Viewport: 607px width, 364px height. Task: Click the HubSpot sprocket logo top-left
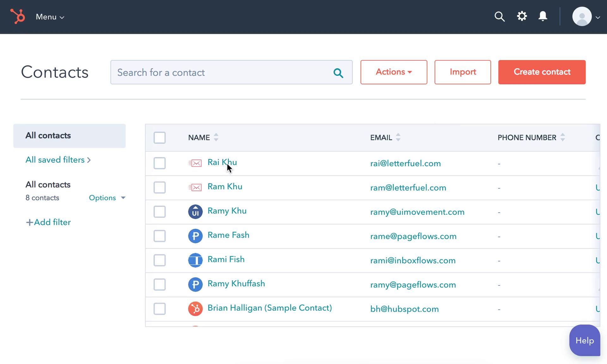18,16
